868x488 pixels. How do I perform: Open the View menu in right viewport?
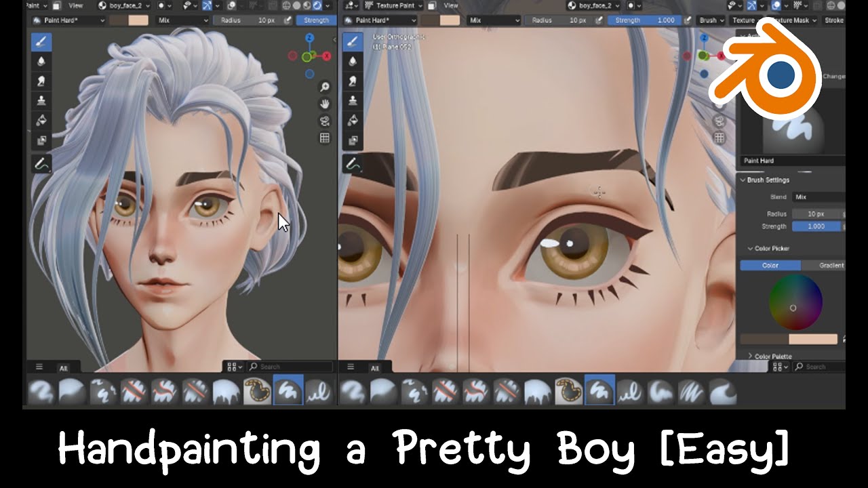tap(450, 5)
